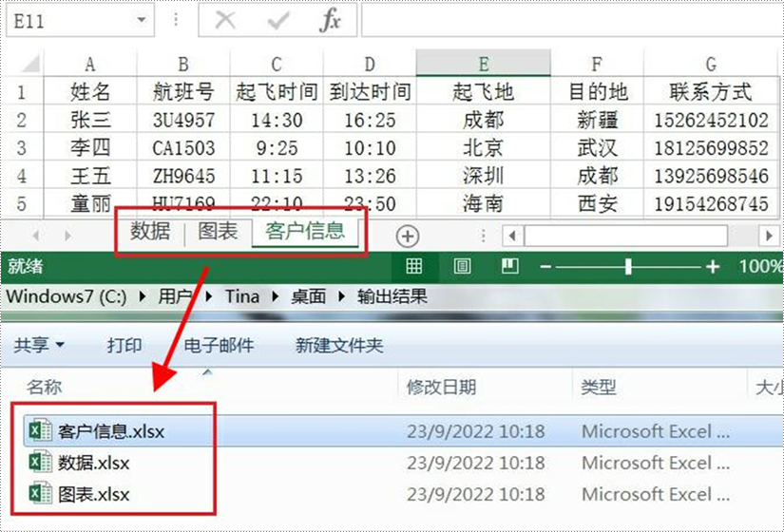Select column G header
784x532 pixels.
[x=711, y=64]
